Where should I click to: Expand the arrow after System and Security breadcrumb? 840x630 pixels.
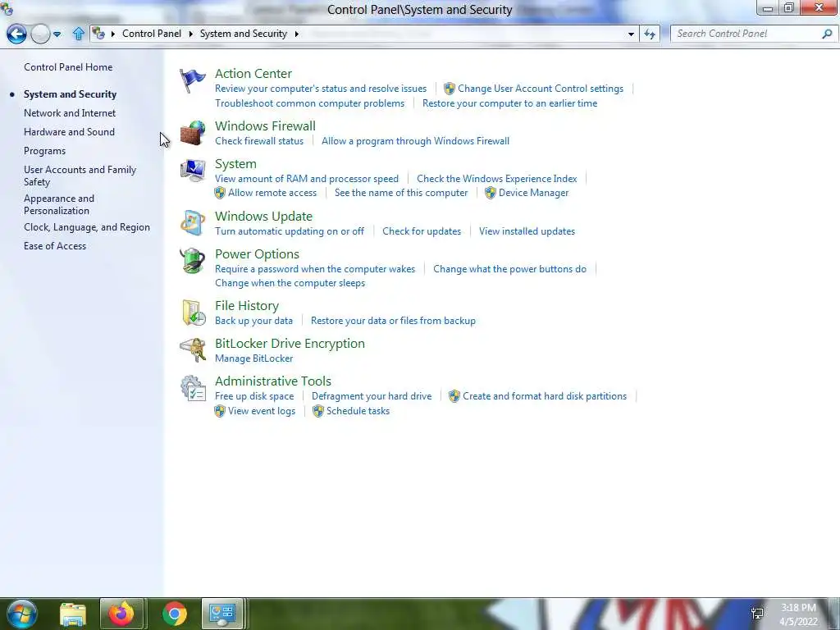[x=296, y=34]
